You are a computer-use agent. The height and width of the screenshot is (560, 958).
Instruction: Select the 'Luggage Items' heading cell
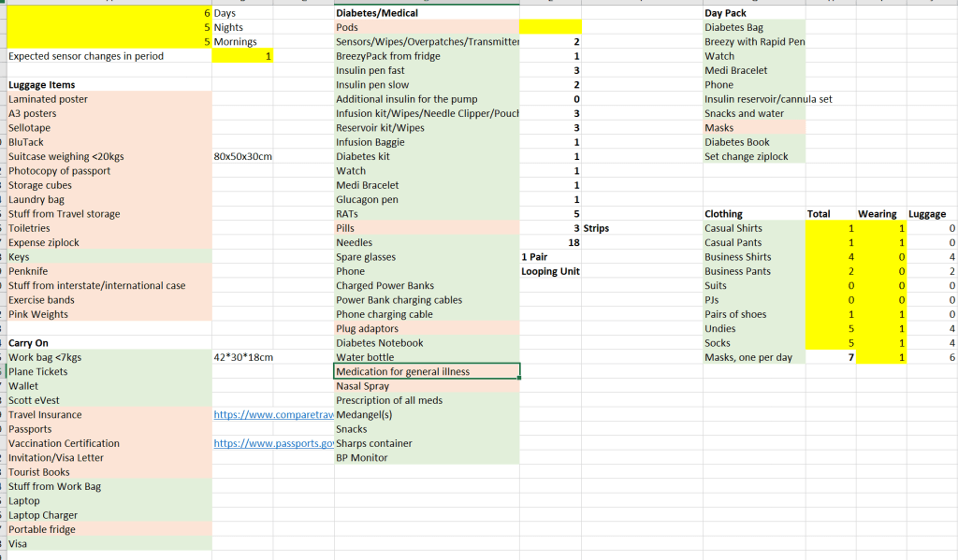(x=42, y=85)
